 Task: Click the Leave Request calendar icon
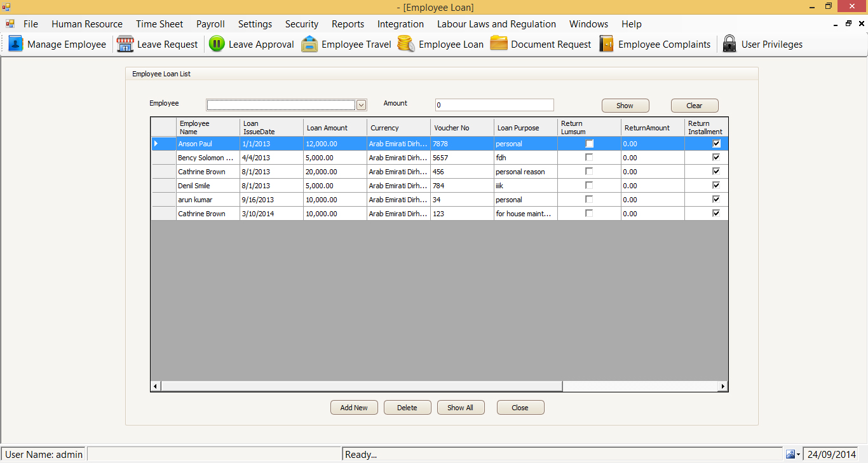[125, 44]
